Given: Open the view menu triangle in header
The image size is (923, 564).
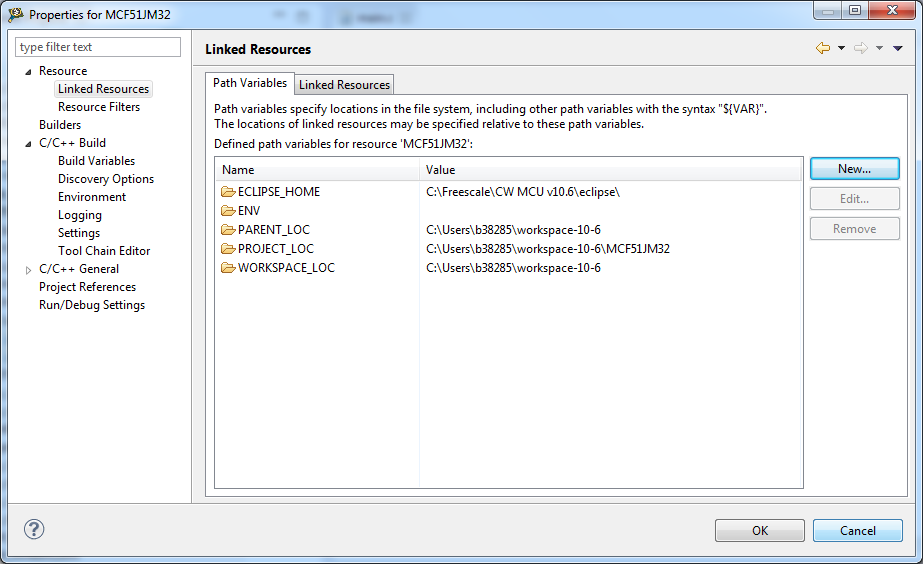Looking at the screenshot, I should pyautogui.click(x=898, y=48).
